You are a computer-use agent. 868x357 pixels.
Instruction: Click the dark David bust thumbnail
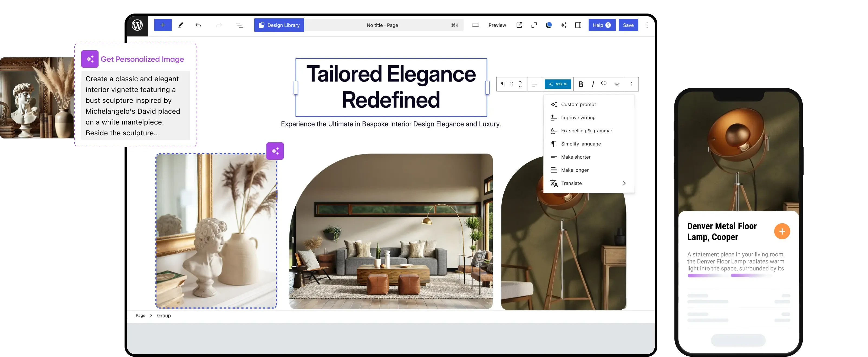(x=37, y=98)
